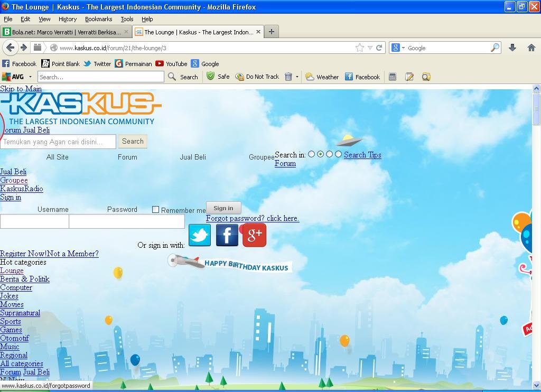Open the Bookmarks menu
The image size is (541, 392).
[x=99, y=19]
